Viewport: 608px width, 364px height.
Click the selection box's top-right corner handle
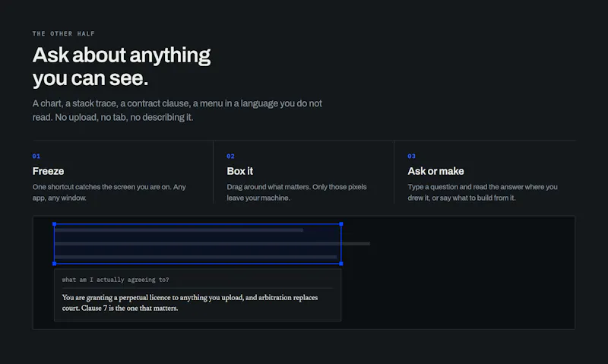point(341,224)
